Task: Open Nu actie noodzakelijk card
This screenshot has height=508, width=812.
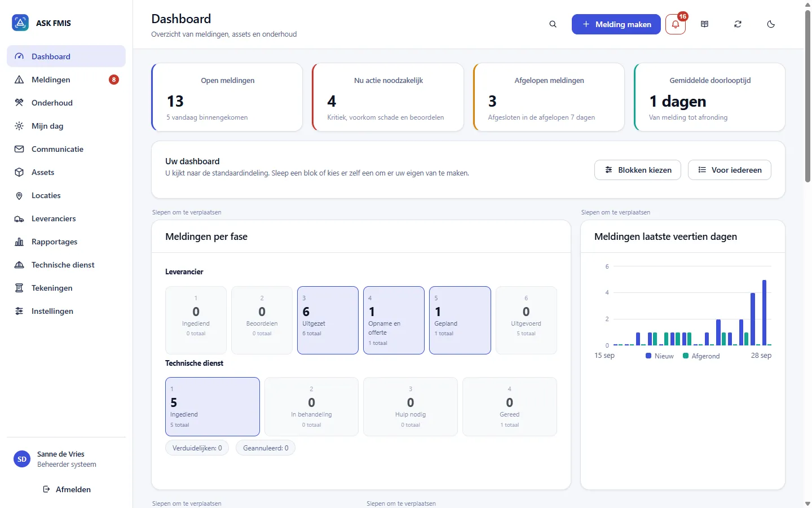Action: [x=388, y=97]
